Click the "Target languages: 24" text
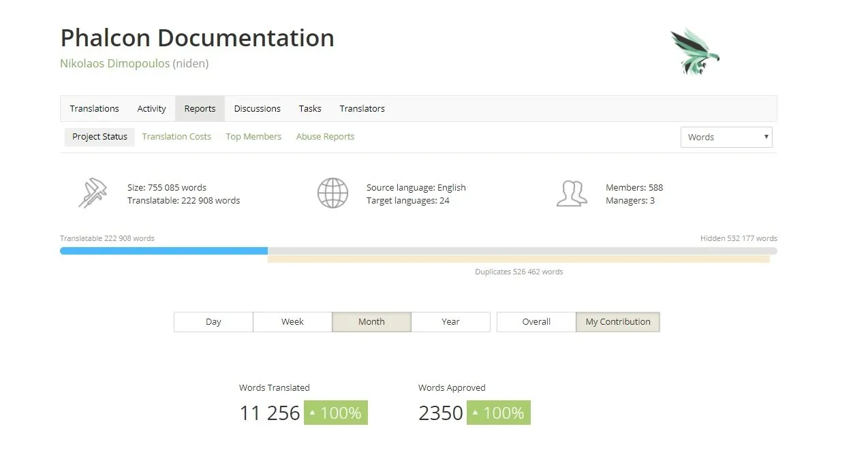Screen dimensions: 868x450 (408, 201)
